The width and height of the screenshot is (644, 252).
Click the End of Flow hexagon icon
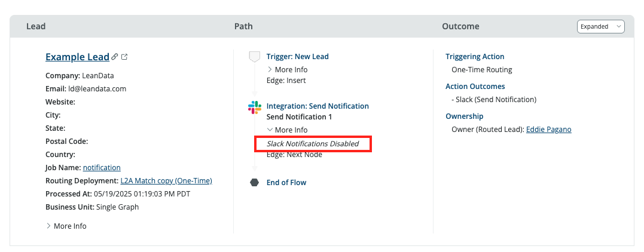pos(254,183)
